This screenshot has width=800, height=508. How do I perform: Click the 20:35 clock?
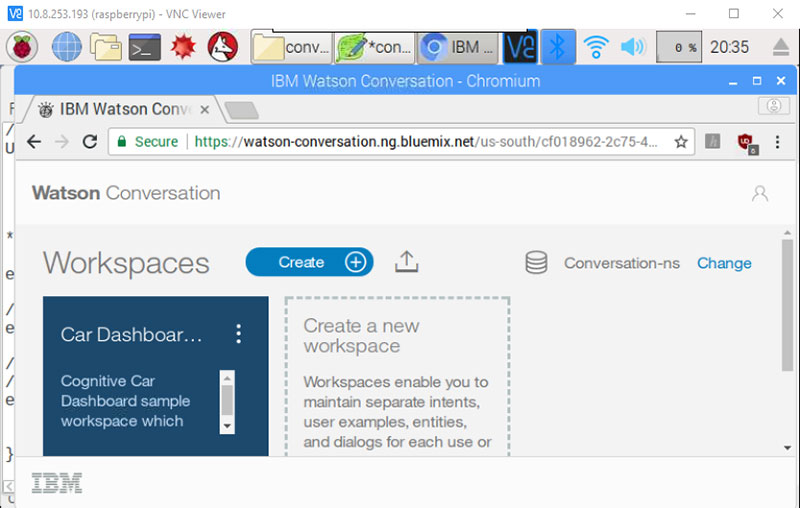point(730,47)
